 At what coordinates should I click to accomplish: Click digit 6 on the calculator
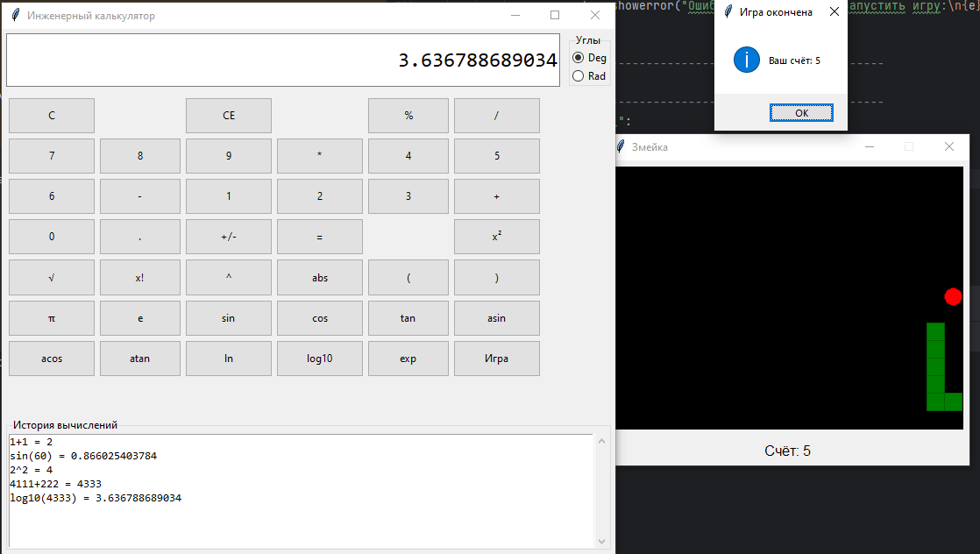(52, 196)
